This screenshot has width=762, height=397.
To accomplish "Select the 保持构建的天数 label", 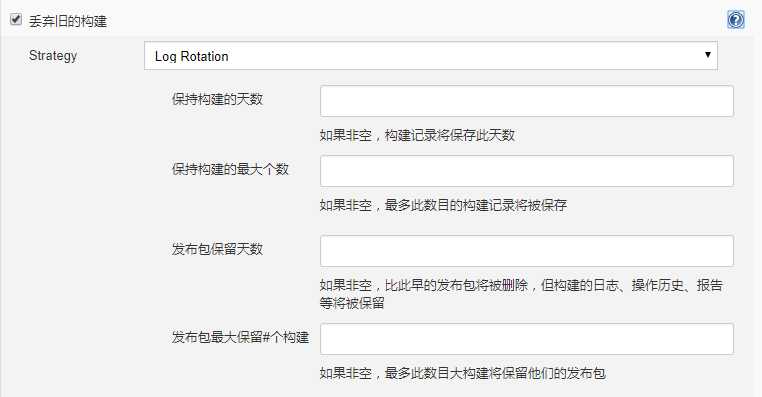I will point(217,99).
